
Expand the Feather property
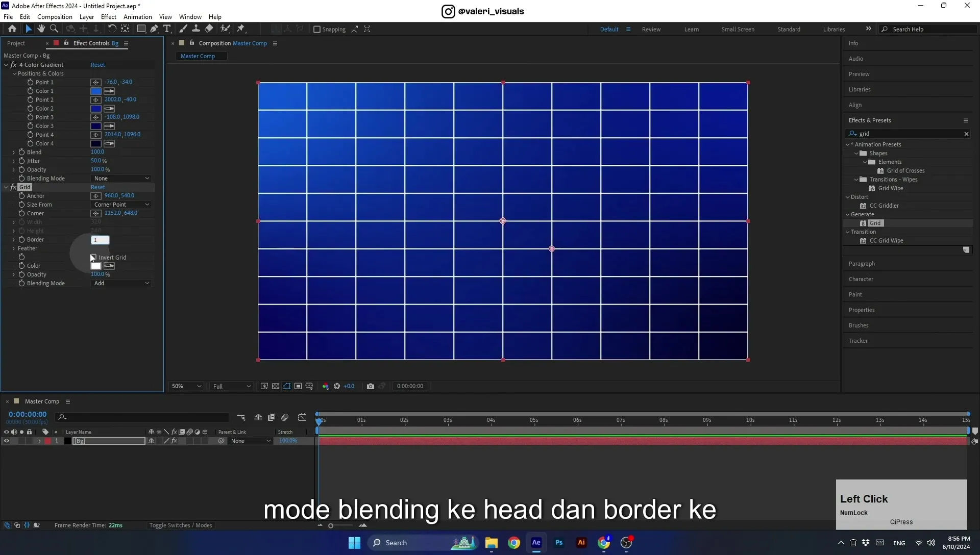[14, 248]
